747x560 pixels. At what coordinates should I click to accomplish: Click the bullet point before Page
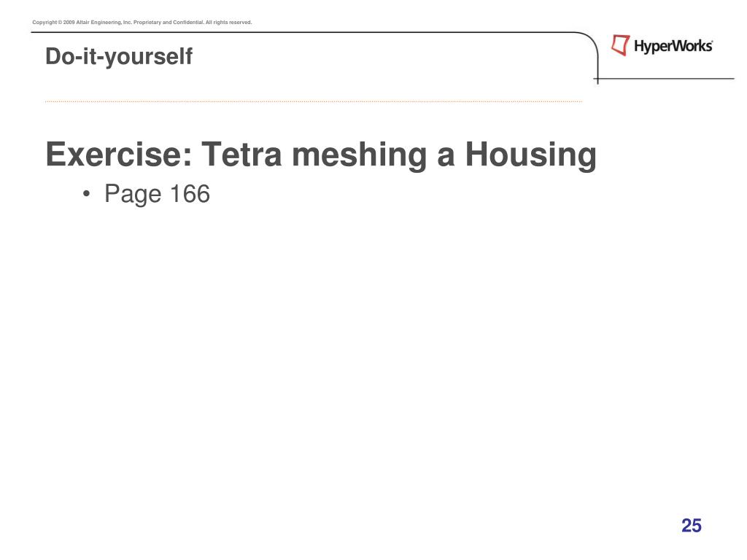pos(86,194)
